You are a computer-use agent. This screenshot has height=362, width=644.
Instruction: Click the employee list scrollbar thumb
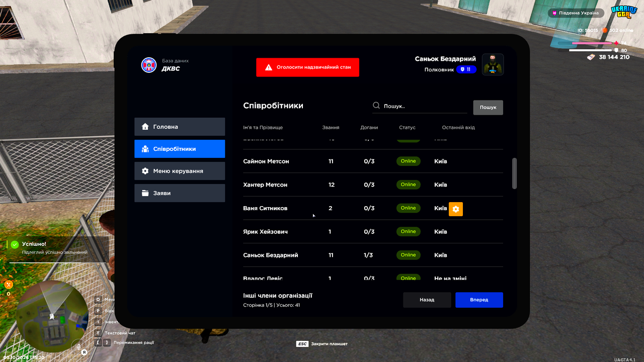pyautogui.click(x=514, y=173)
